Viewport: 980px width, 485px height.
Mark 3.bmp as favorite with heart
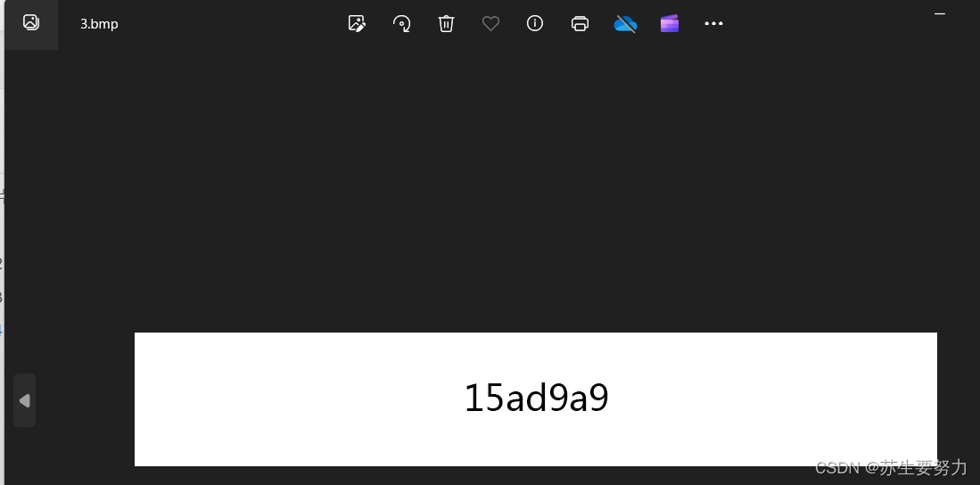[x=490, y=24]
